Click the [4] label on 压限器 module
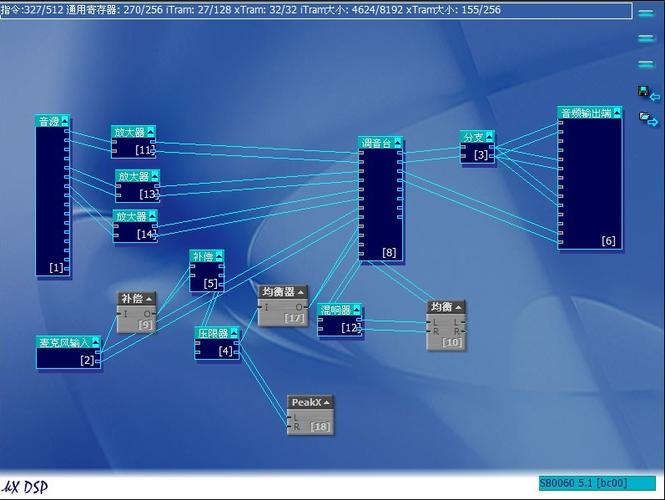The image size is (665, 500). tap(225, 351)
